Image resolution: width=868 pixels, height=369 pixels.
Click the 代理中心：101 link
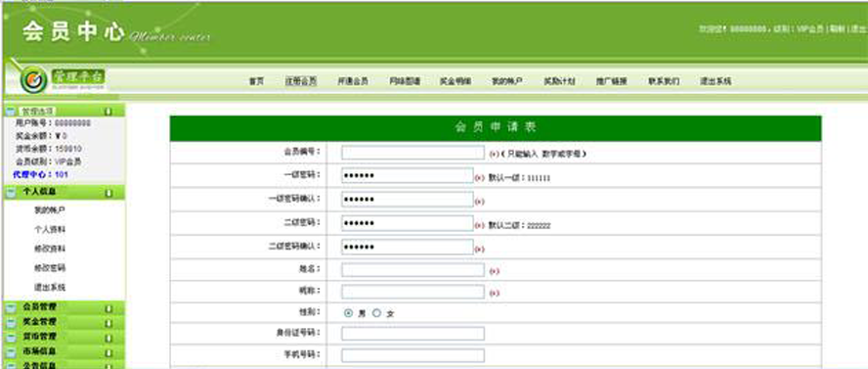[40, 174]
